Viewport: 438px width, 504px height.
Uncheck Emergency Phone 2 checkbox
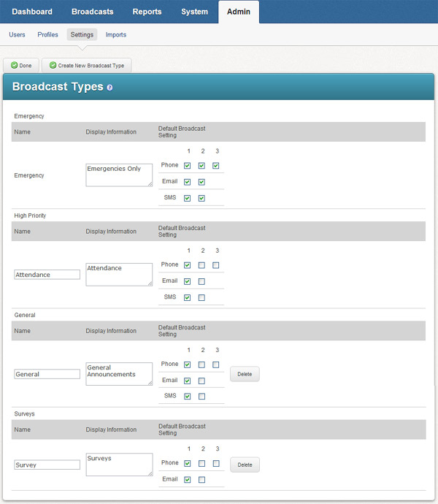point(201,166)
